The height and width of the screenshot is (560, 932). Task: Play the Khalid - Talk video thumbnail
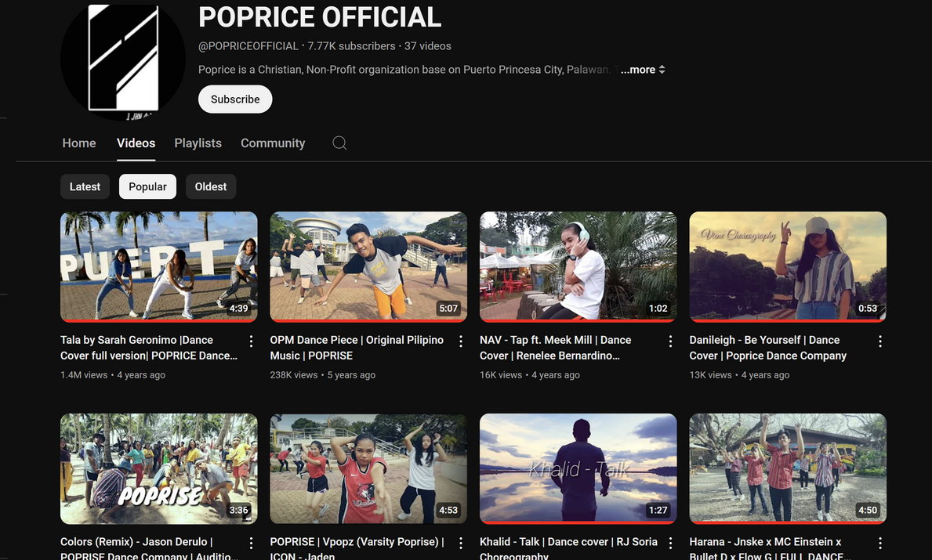click(x=578, y=468)
